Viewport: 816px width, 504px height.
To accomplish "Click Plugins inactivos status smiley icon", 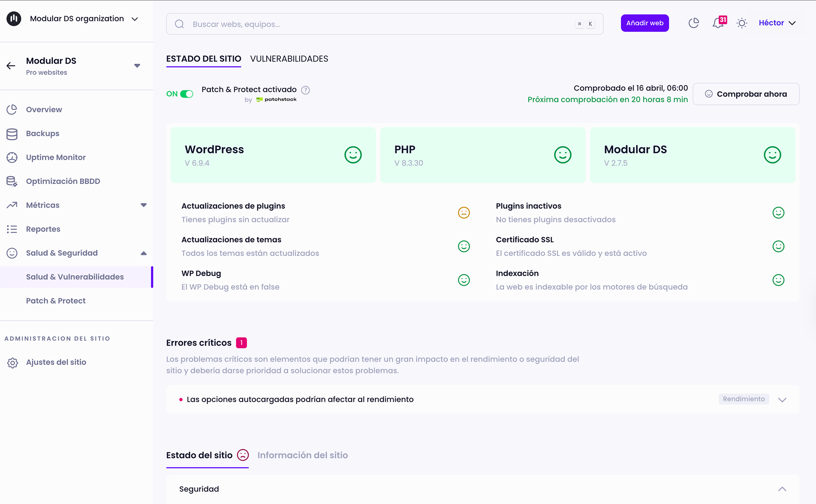I will point(778,213).
